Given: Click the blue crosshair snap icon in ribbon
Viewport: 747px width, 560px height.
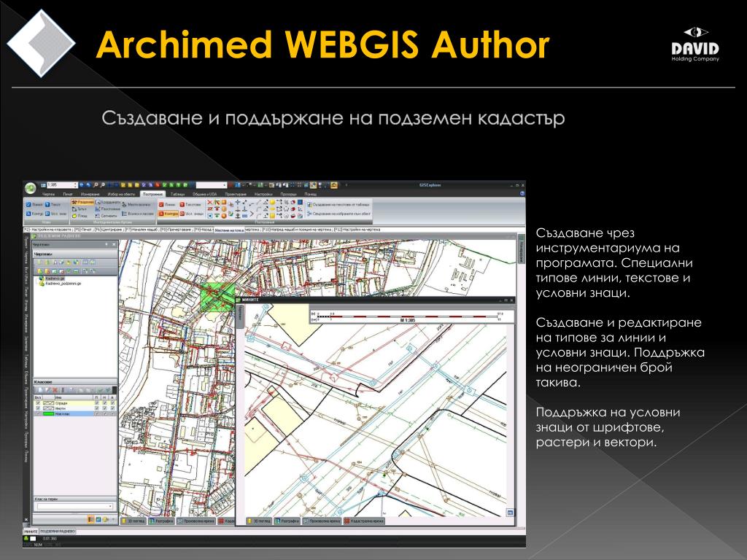Looking at the screenshot, I should pyautogui.click(x=237, y=202).
